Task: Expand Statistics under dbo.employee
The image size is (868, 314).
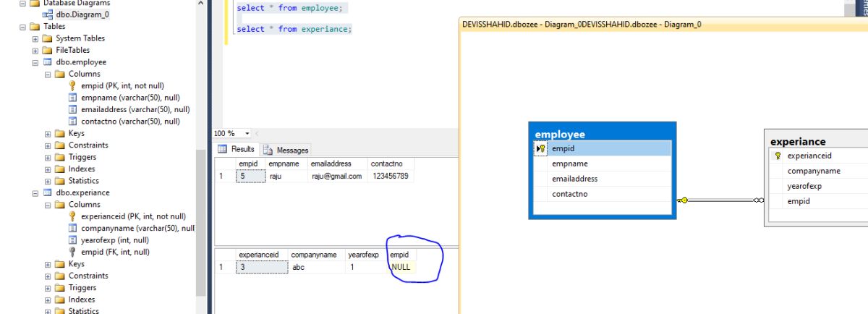Action: point(48,181)
